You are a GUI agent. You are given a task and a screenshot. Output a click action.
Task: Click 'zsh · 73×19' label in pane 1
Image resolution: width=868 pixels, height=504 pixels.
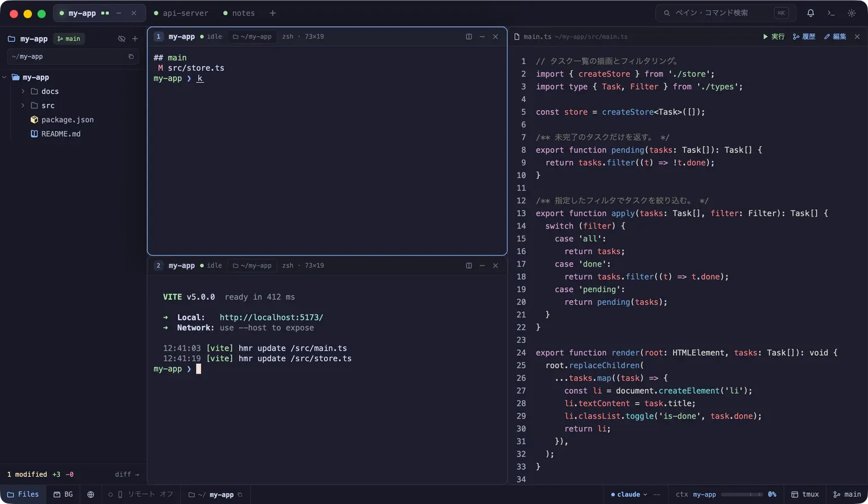click(x=303, y=37)
